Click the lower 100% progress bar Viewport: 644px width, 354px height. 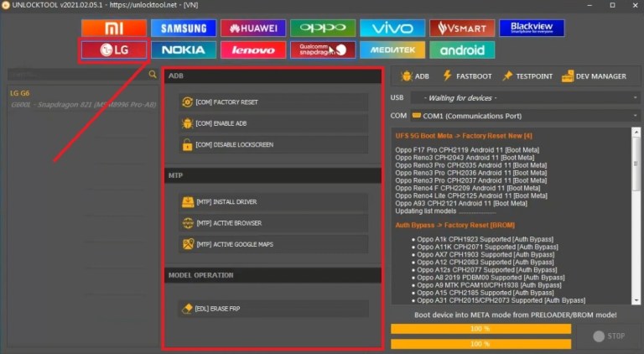480,344
